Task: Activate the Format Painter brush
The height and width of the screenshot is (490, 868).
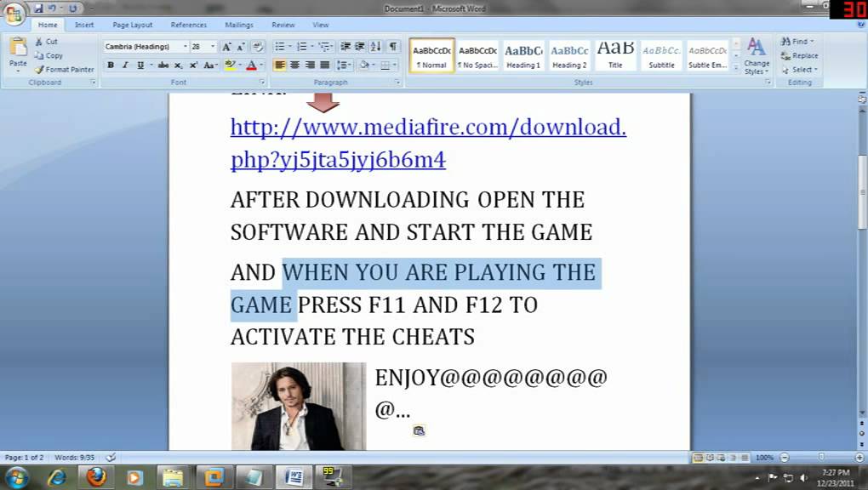Action: click(x=64, y=69)
